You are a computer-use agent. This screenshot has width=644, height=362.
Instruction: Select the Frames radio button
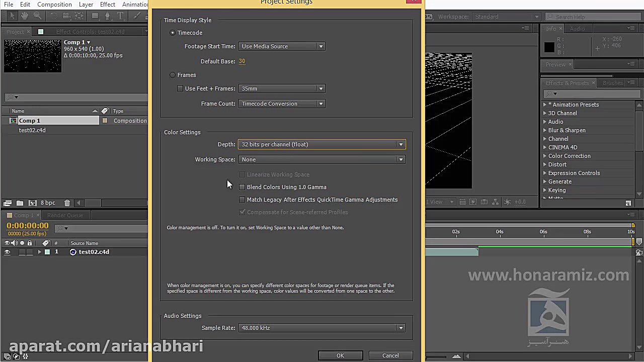[173, 75]
